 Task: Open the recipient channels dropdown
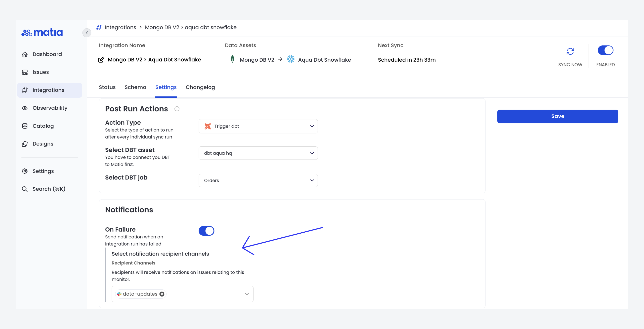246,294
